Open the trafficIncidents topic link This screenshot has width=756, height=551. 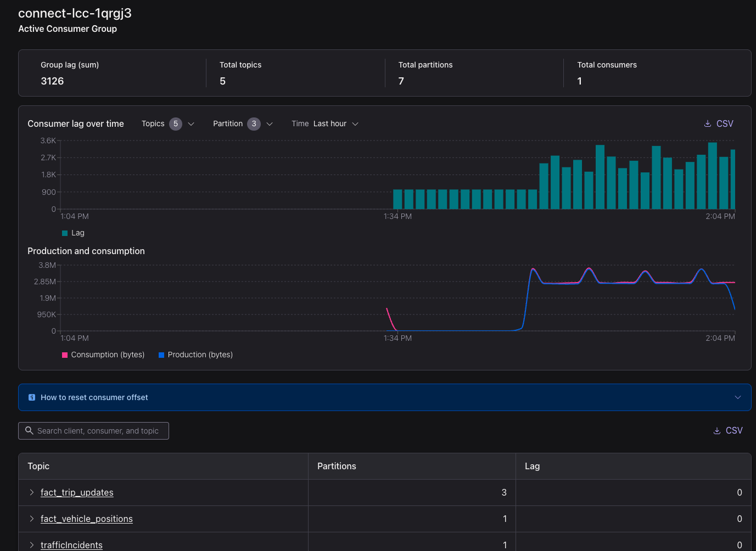71,545
